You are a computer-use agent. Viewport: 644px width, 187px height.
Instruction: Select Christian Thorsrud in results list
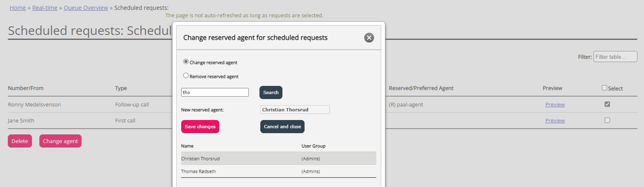click(x=200, y=159)
